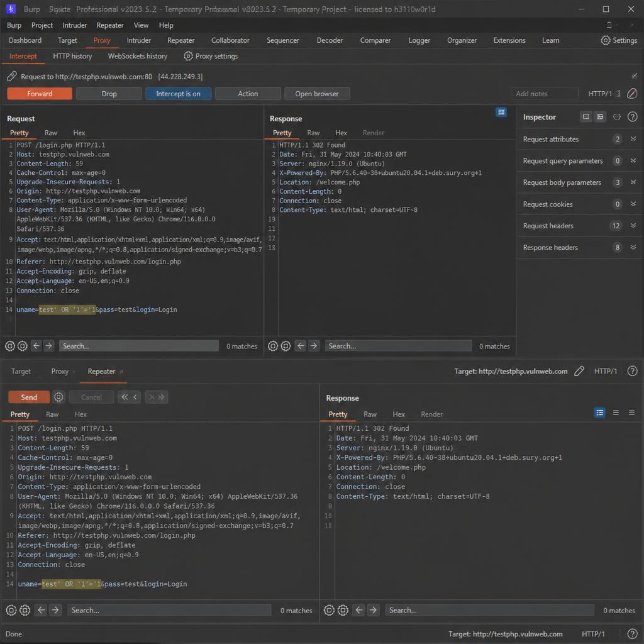The height and width of the screenshot is (644, 644).
Task: Open the Intruder menu in menu bar
Action: click(74, 25)
